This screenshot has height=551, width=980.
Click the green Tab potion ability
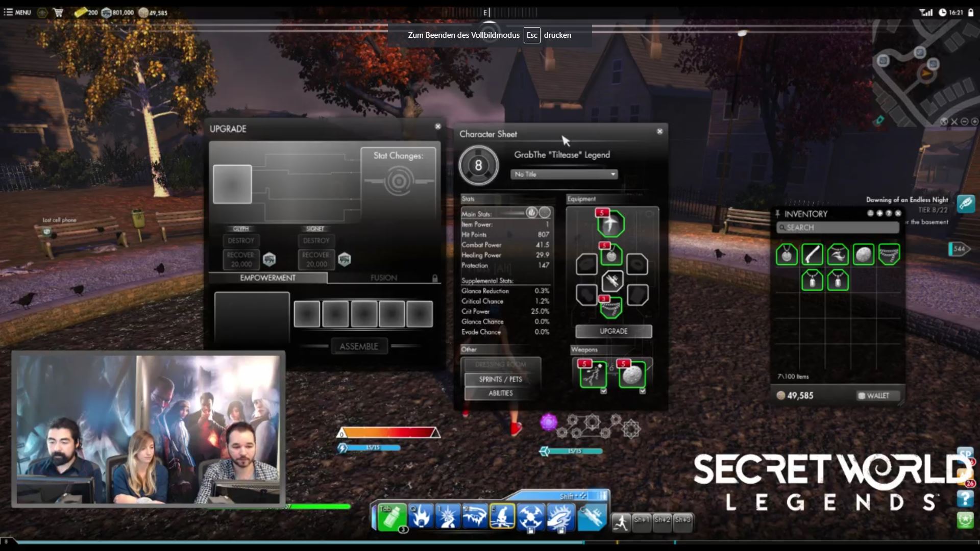(x=391, y=517)
